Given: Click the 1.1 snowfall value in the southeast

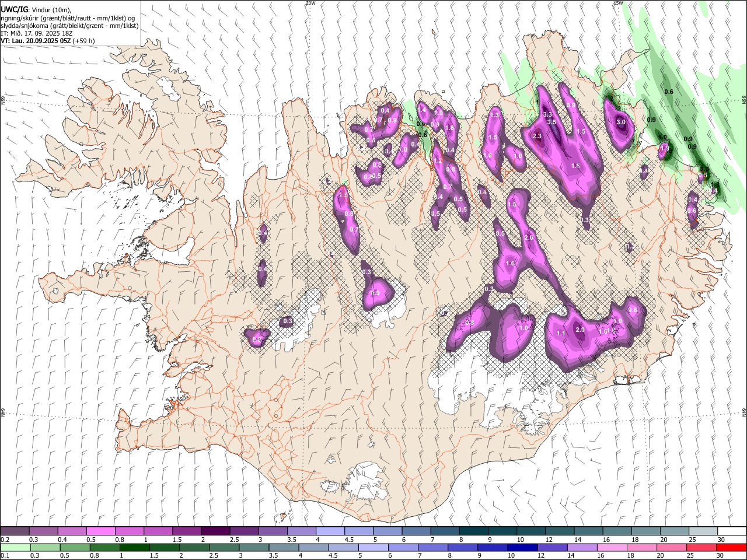Looking at the screenshot, I should pos(561,333).
